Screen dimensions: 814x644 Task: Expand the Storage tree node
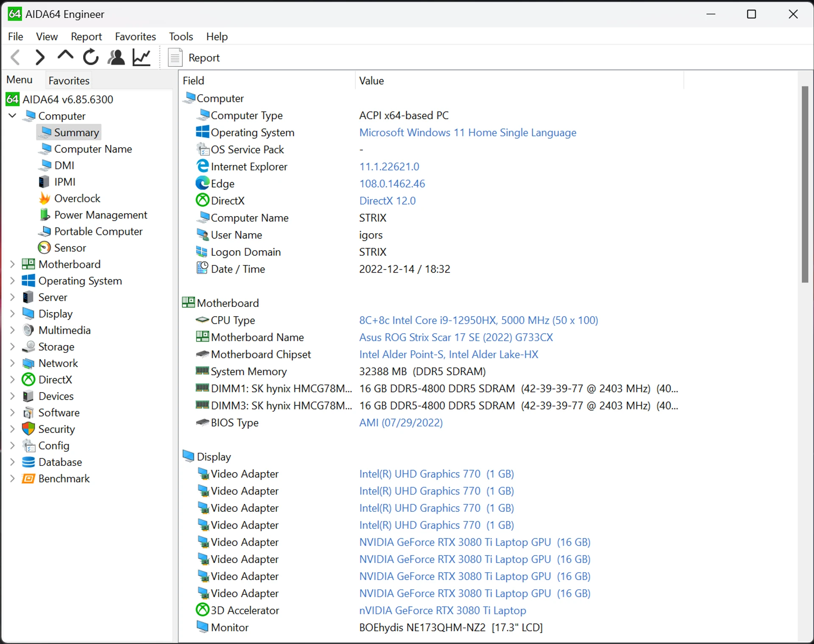(x=12, y=347)
